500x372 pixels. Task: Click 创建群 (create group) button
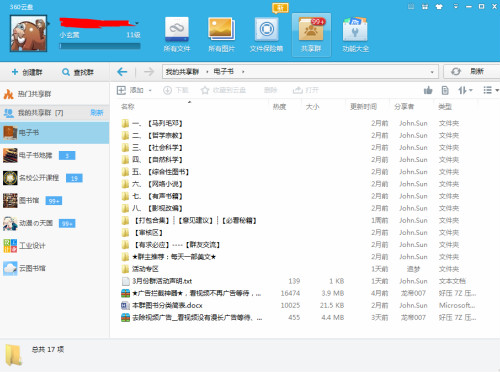(27, 72)
